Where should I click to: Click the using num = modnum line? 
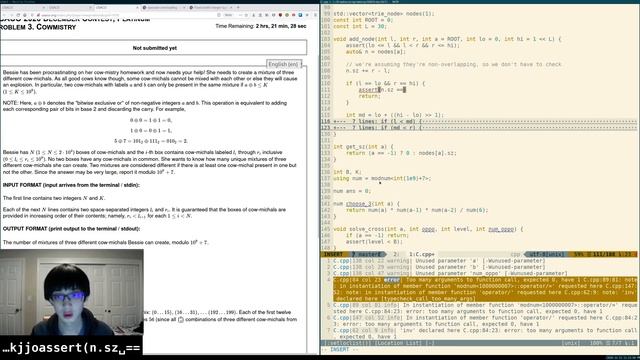(x=382, y=178)
